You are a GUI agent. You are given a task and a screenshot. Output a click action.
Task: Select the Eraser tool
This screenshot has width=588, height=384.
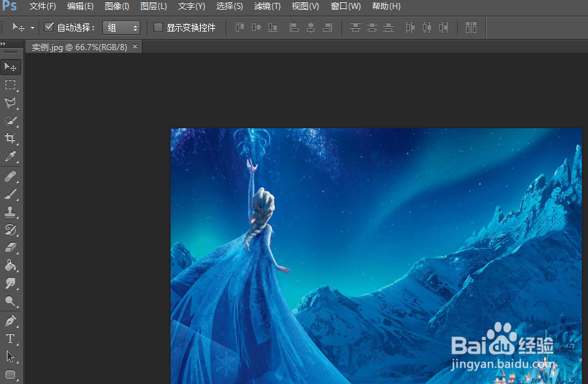coord(10,248)
